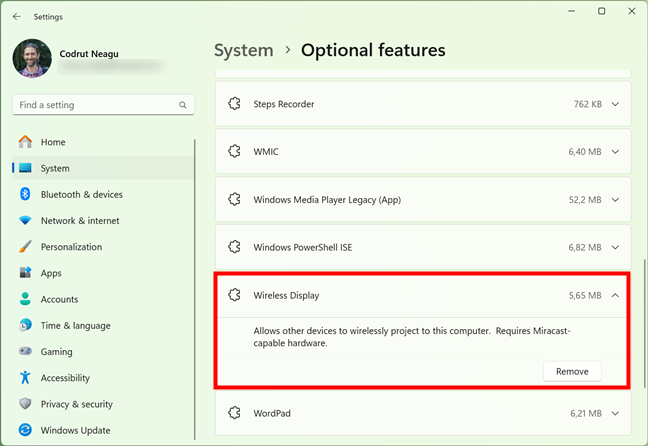The image size is (648, 446).
Task: Click the Windows PowerShell ISE label
Action: click(x=303, y=247)
